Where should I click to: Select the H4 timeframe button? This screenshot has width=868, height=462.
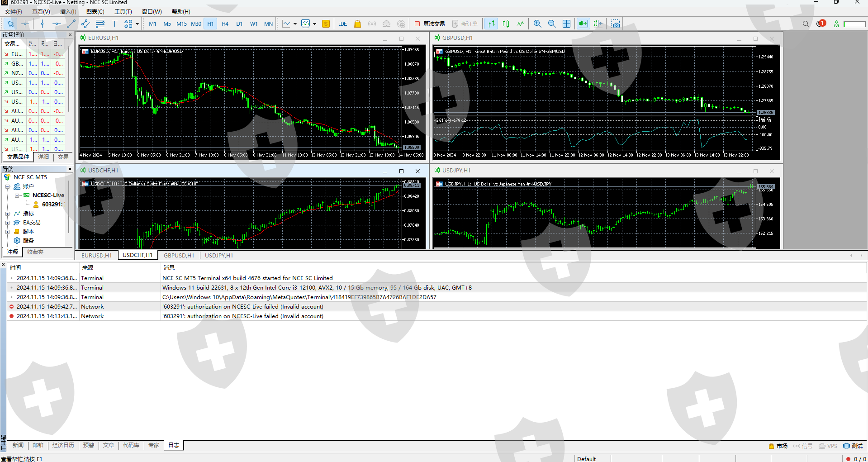point(225,24)
